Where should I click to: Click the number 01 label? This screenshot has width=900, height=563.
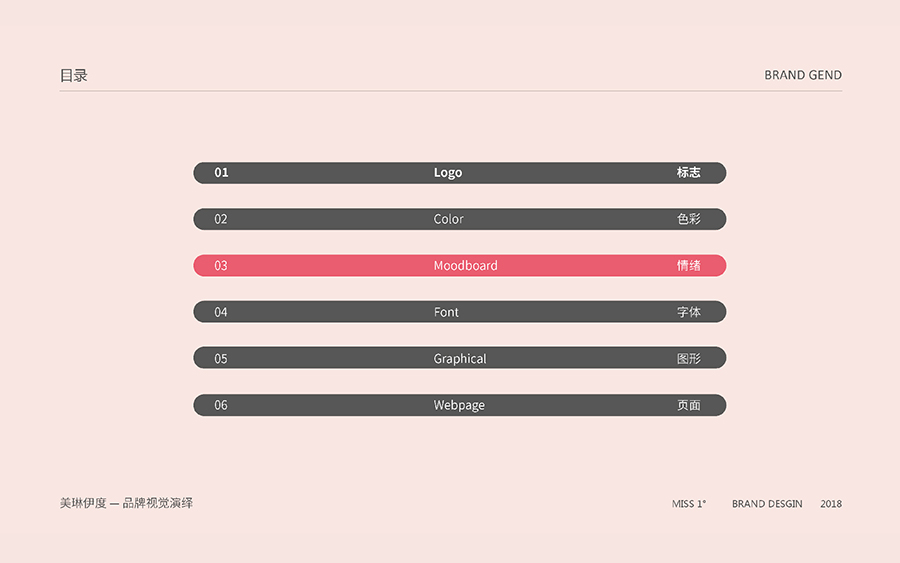pos(221,173)
